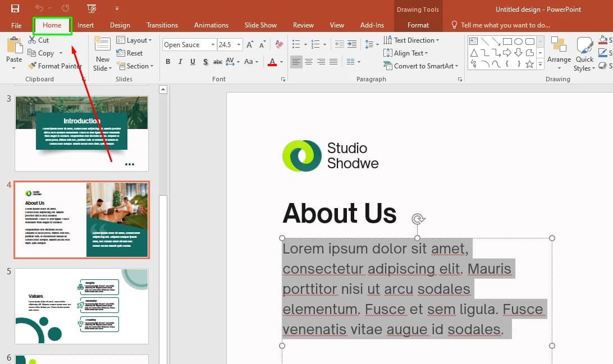Click the Convert to SmartArt icon

pyautogui.click(x=388, y=66)
